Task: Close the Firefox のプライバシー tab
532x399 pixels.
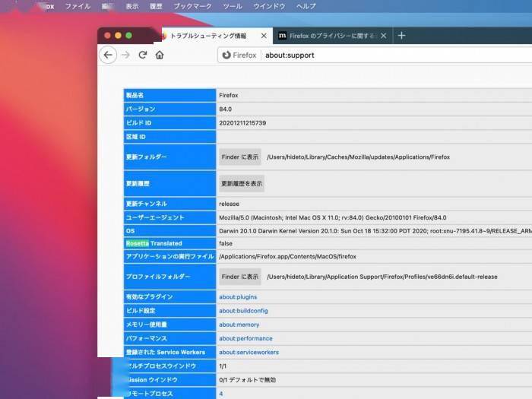Action: coord(383,36)
